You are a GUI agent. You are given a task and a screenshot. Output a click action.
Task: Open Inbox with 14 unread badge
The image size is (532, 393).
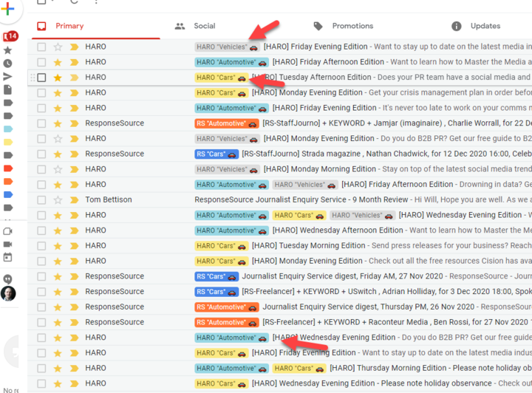pos(10,36)
